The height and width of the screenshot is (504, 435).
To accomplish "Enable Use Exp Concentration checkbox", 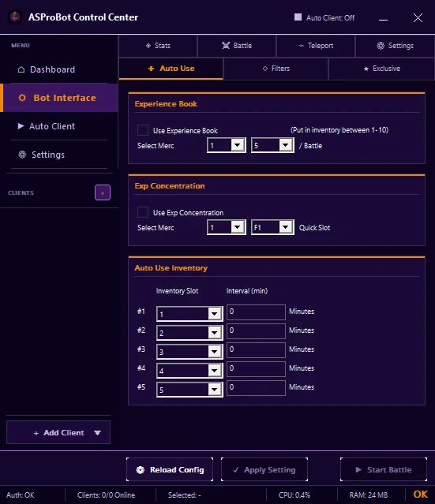I will click(143, 212).
